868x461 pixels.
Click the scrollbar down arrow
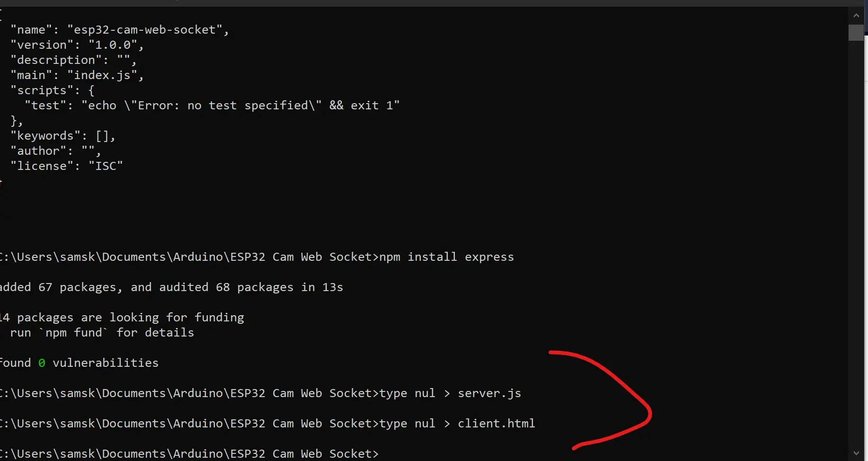(856, 453)
